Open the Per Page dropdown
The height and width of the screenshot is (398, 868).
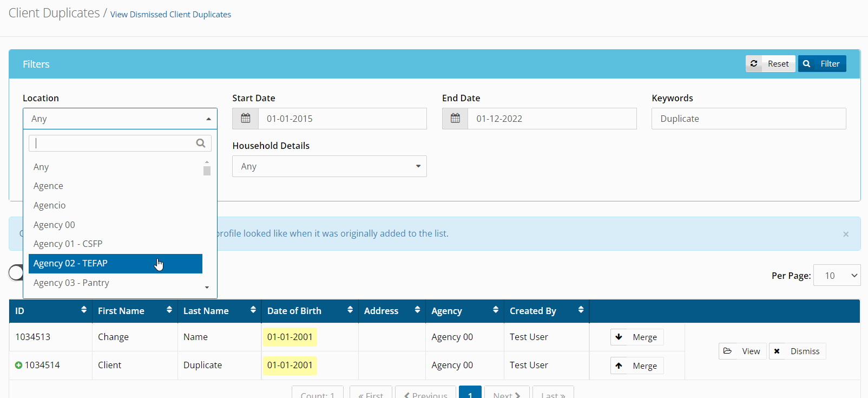tap(837, 276)
